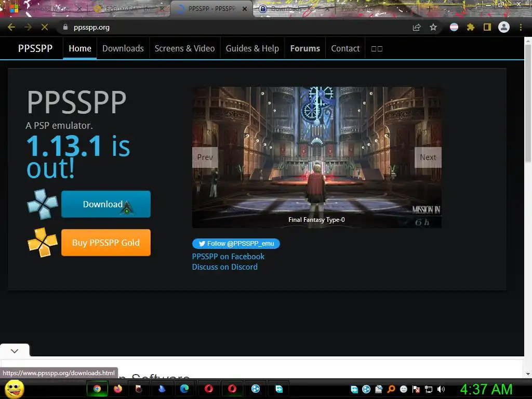Expand the chevron tab at page bottom-left
532x399 pixels.
point(15,351)
